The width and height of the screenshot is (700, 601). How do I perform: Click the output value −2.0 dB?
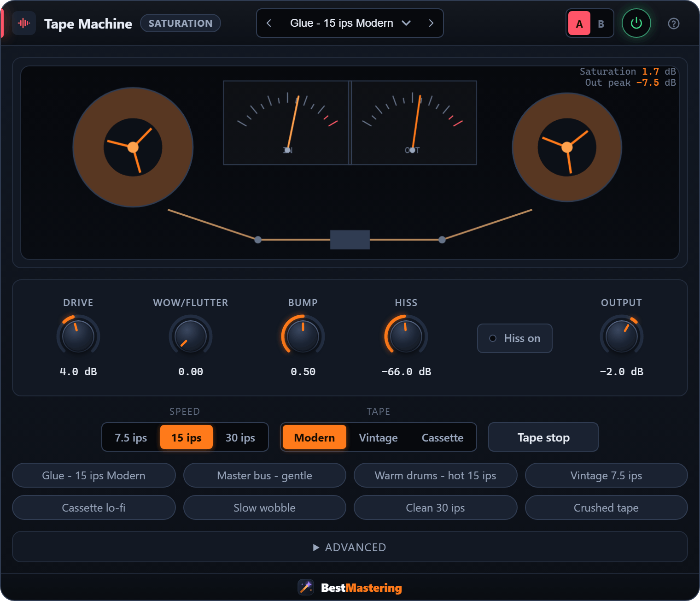[622, 371]
